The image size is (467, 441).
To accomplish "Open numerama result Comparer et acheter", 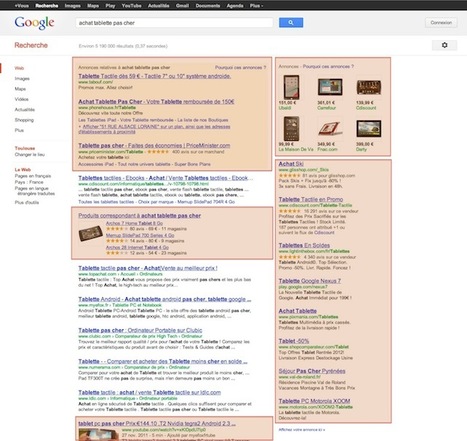I will tap(163, 361).
